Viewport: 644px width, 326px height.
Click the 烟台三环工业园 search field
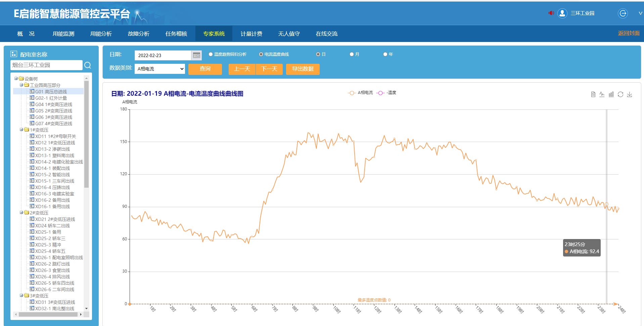46,65
